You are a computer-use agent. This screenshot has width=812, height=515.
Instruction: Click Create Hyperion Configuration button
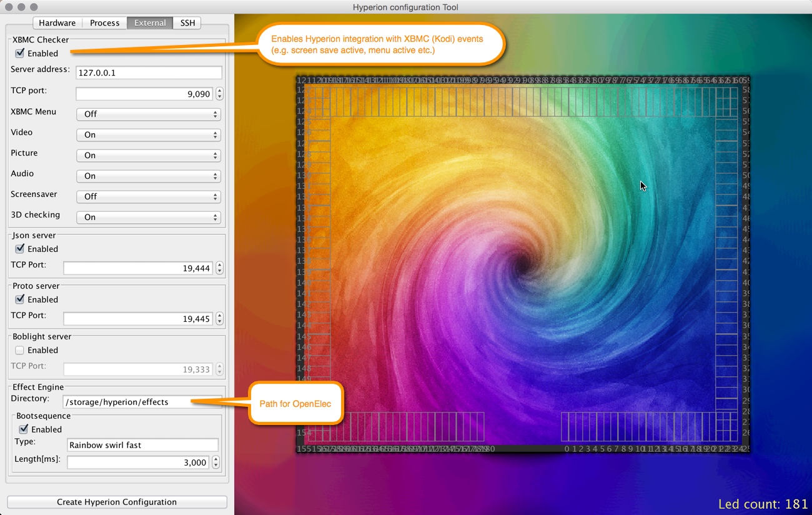pyautogui.click(x=117, y=502)
